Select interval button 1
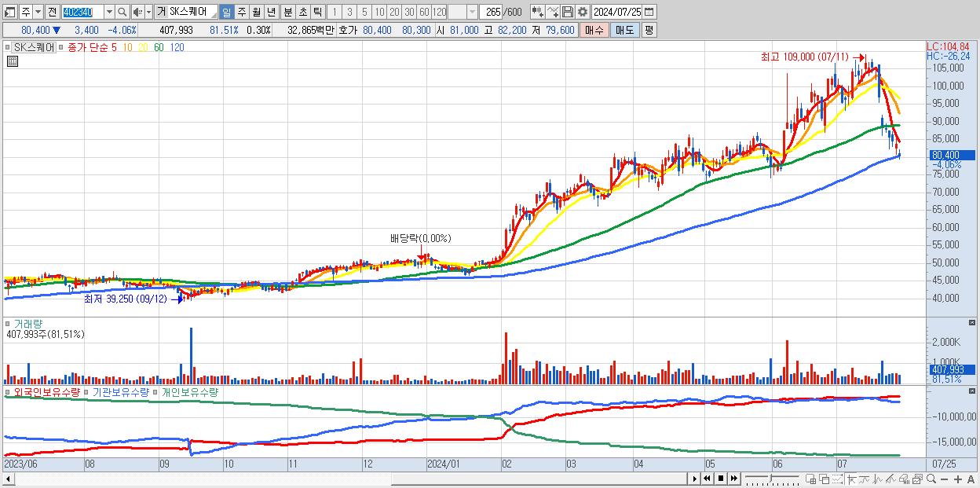Image resolution: width=980 pixels, height=488 pixels. pyautogui.click(x=334, y=13)
